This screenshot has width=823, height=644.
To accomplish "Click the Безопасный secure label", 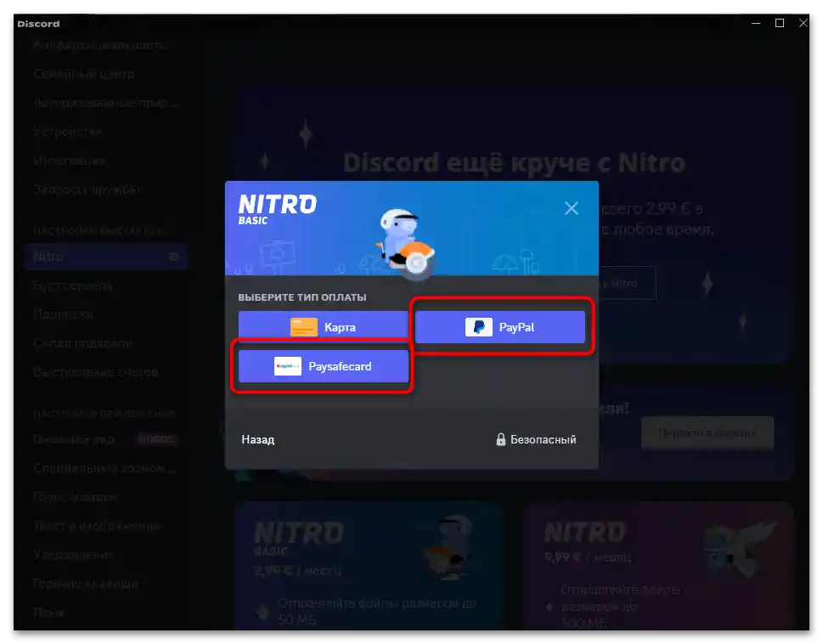I will pos(544,439).
